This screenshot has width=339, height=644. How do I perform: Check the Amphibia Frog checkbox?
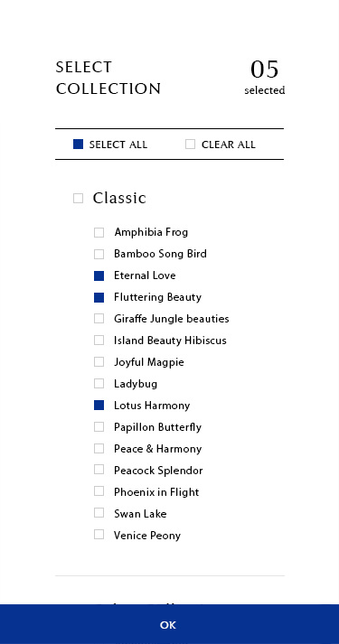tap(99, 233)
